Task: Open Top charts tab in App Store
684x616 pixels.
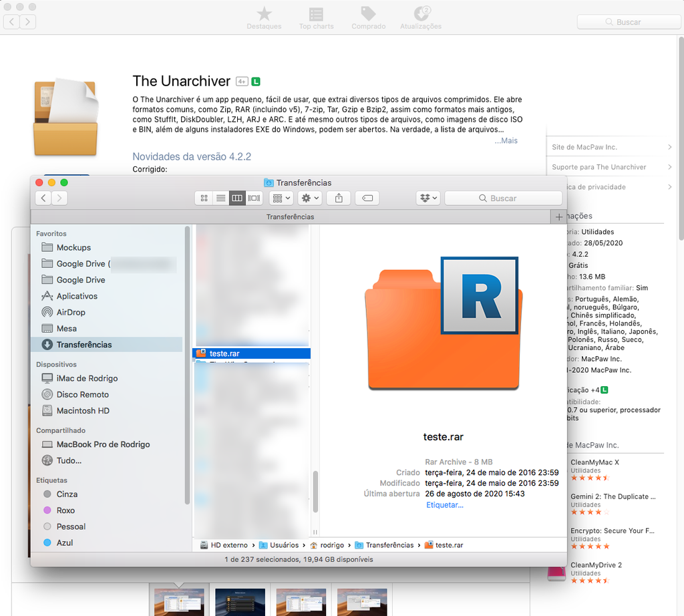Action: coord(316,18)
